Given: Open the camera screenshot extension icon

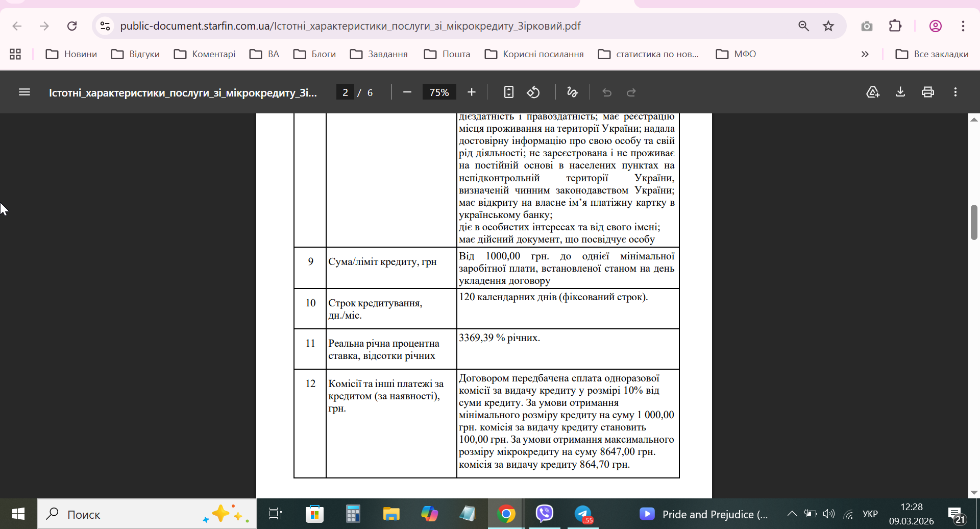Looking at the screenshot, I should click(867, 26).
